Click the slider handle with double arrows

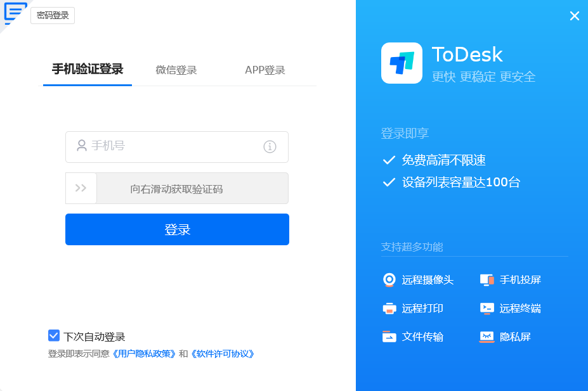click(81, 188)
